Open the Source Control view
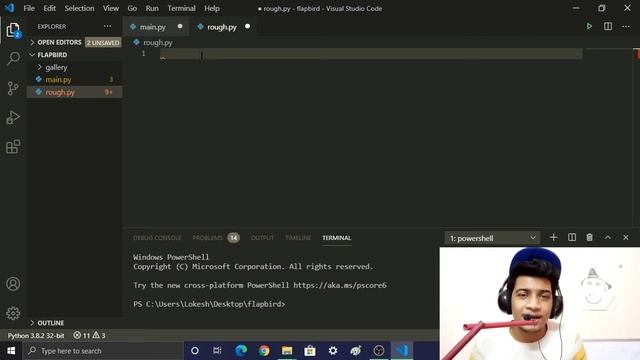This screenshot has height=360, width=640. [13, 88]
